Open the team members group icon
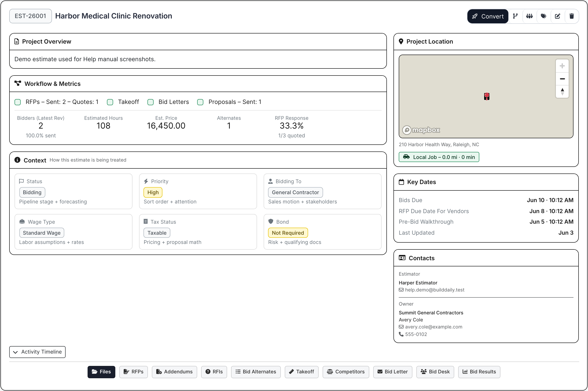Image resolution: width=588 pixels, height=391 pixels. pyautogui.click(x=529, y=16)
